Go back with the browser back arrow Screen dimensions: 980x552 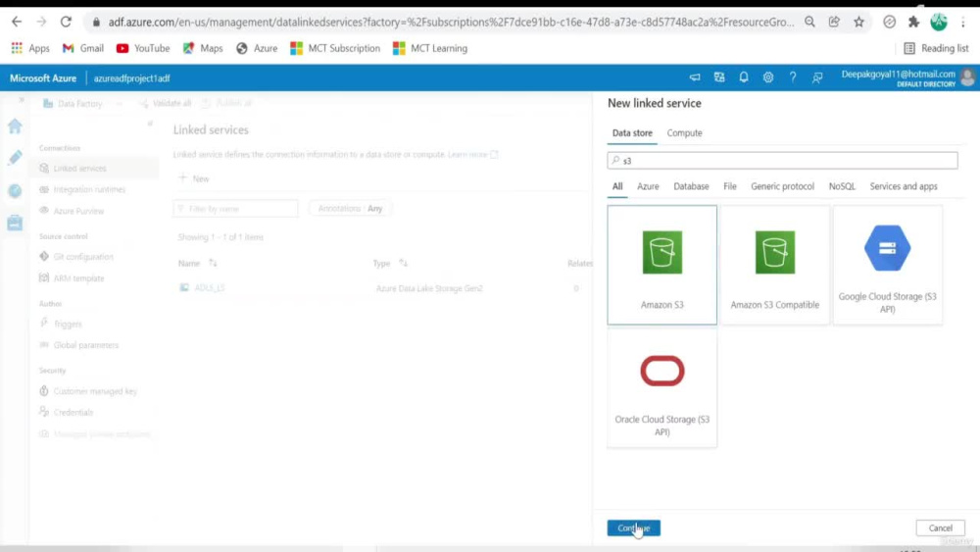[17, 22]
